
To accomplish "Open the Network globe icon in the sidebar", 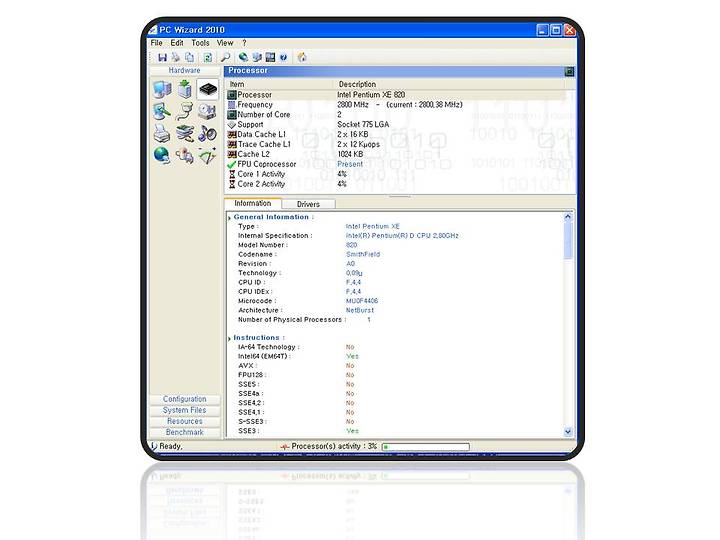I will click(x=162, y=155).
